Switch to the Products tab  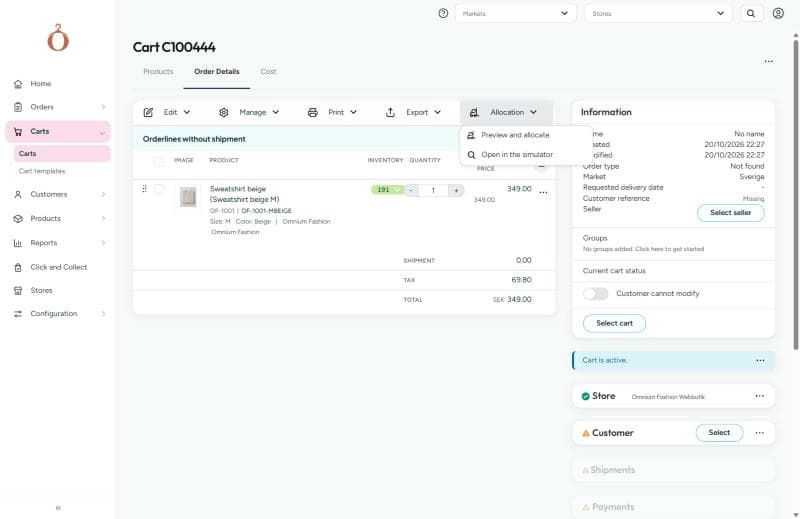pos(158,71)
